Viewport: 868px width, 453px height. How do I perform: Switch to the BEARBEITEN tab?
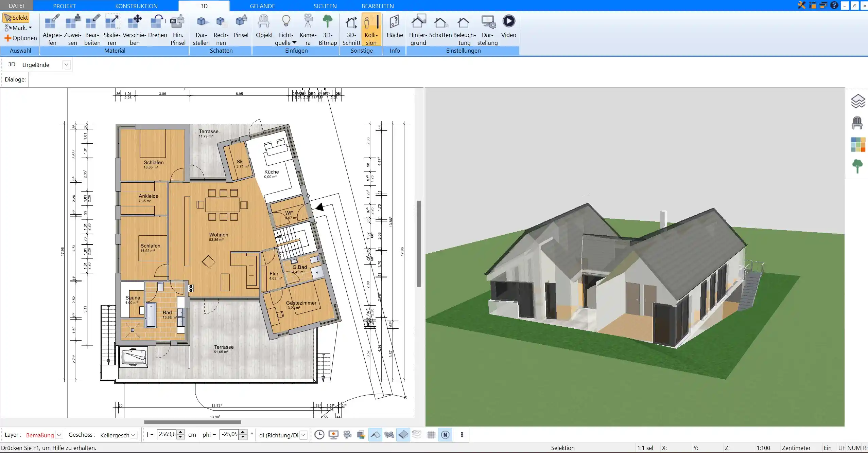[378, 6]
